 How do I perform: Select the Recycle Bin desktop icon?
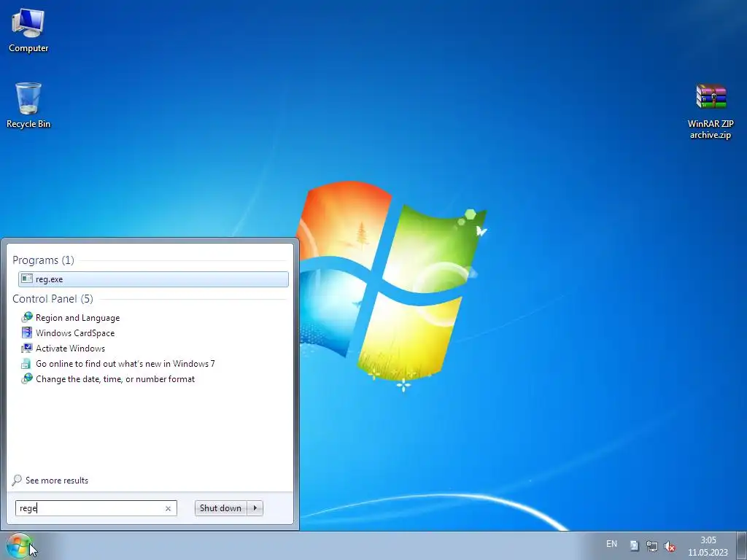(28, 105)
